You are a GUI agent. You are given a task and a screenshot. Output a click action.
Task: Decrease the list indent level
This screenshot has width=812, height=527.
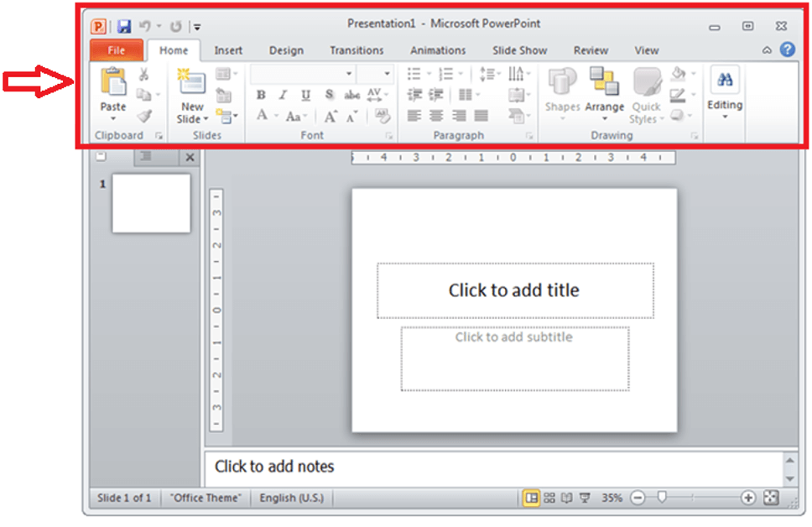414,95
